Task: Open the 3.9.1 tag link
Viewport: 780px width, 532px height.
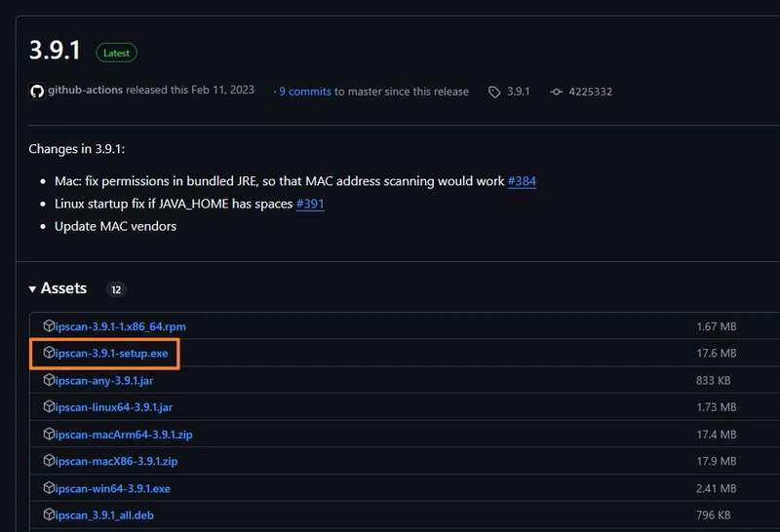Action: click(519, 92)
